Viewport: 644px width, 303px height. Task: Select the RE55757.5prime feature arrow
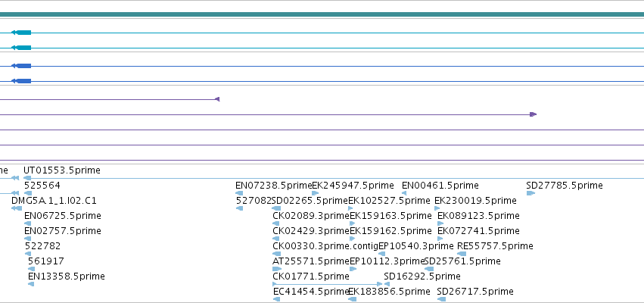(462, 254)
